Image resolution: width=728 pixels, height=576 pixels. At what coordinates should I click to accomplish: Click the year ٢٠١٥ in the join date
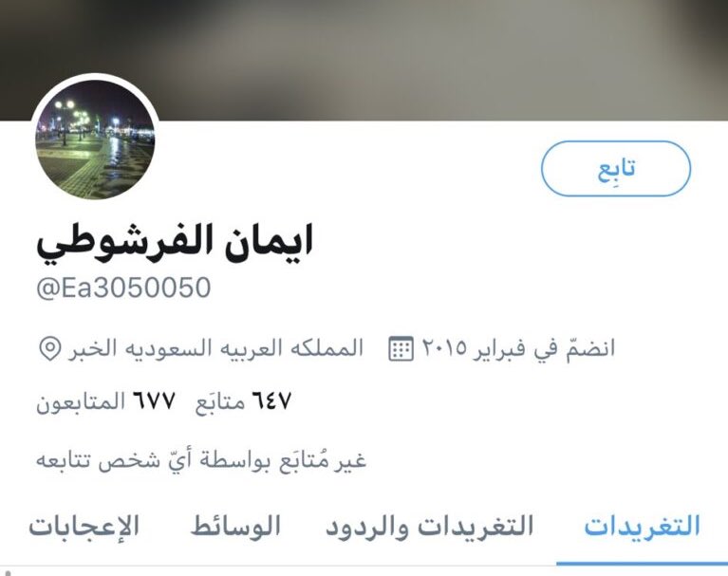point(443,348)
